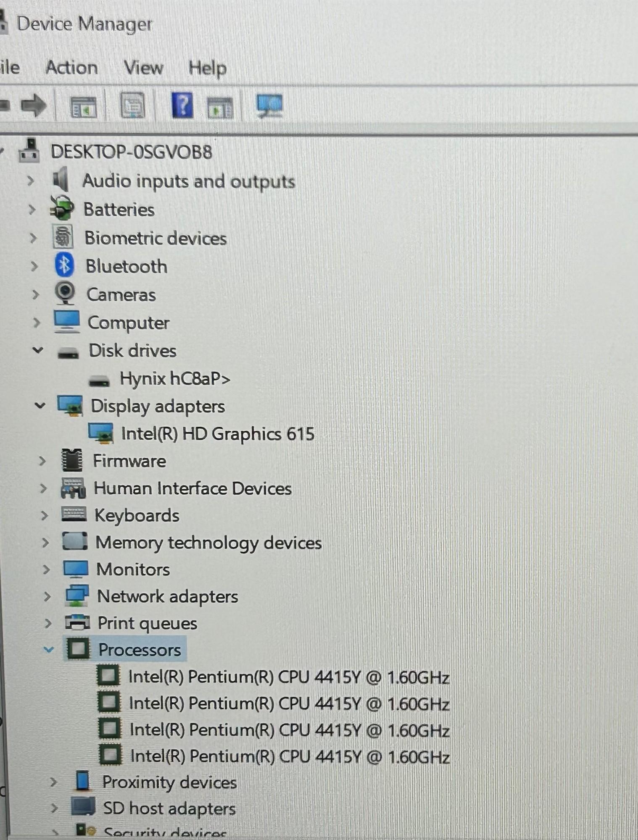The image size is (638, 840).
Task: Open Properties toolbar icon
Action: pos(133,105)
